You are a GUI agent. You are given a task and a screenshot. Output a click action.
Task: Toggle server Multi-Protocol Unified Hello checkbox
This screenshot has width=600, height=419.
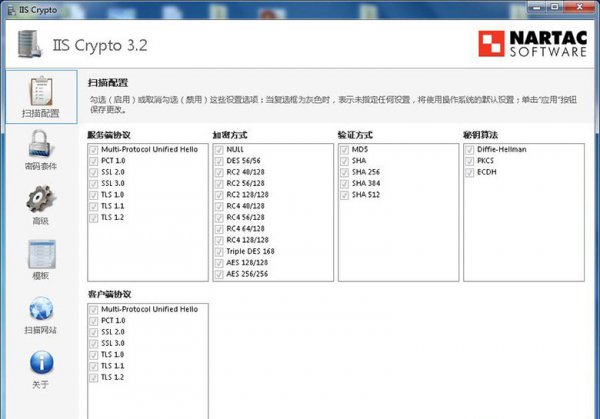pos(94,150)
